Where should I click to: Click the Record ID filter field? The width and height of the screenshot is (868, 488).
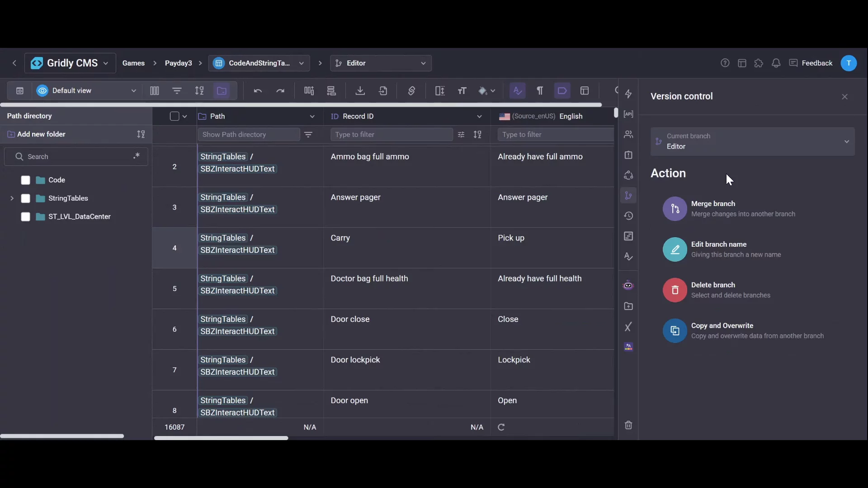[391, 135]
